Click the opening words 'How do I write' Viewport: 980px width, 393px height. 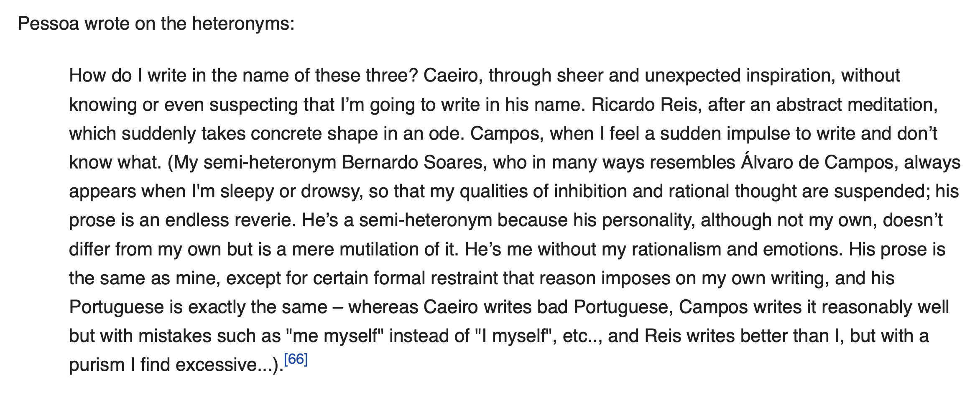pyautogui.click(x=128, y=75)
